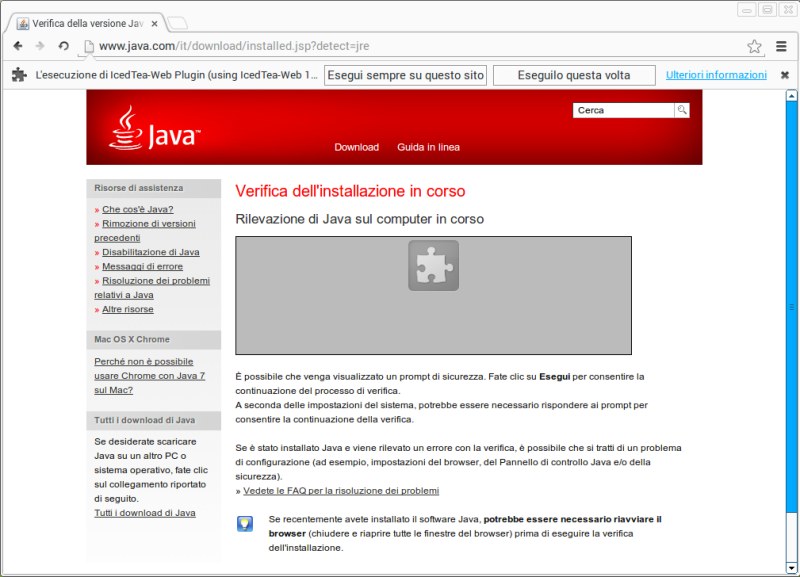Screen dimensions: 800x577
Task: Open Rimozione di versioni precedenti link
Action: click(x=145, y=231)
